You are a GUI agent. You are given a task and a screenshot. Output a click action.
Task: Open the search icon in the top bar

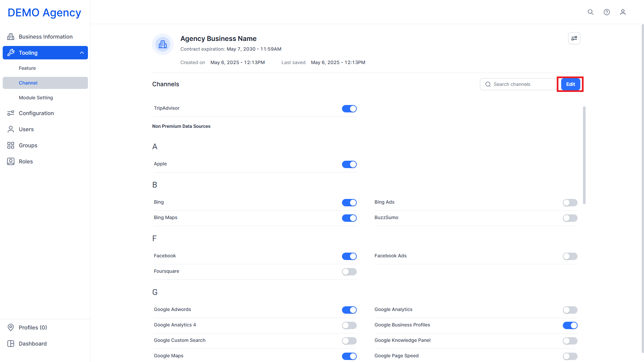pos(591,12)
